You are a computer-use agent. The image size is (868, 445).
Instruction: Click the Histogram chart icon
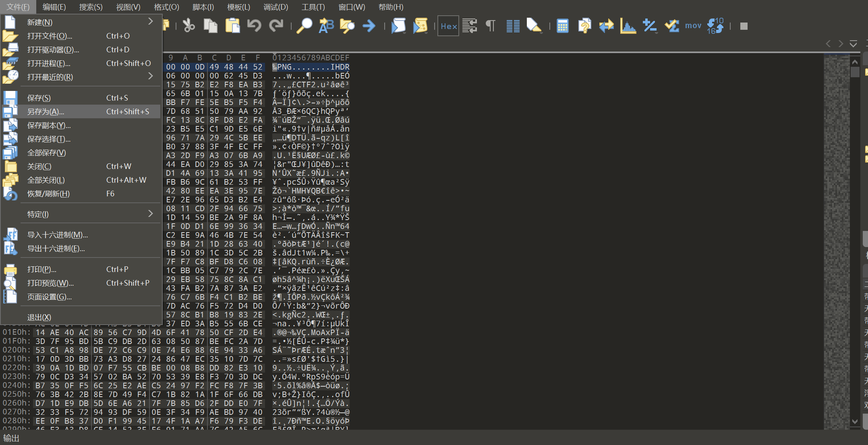tap(628, 26)
